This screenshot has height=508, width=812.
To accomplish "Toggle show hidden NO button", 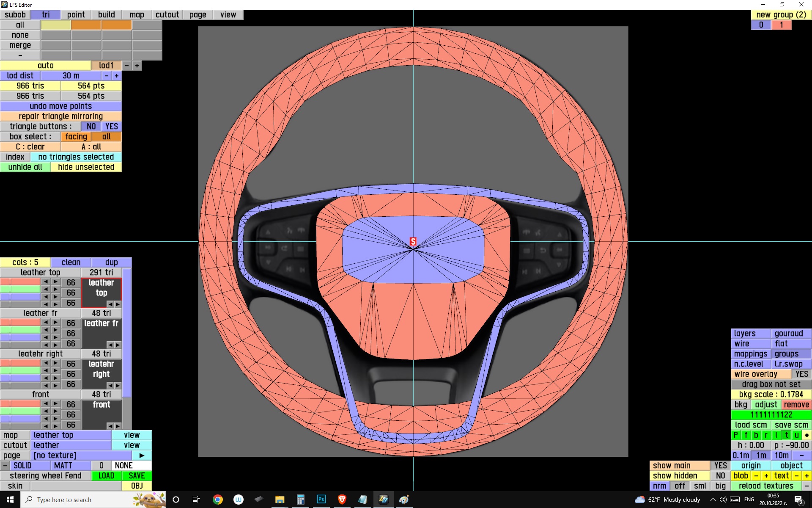I will point(720,476).
